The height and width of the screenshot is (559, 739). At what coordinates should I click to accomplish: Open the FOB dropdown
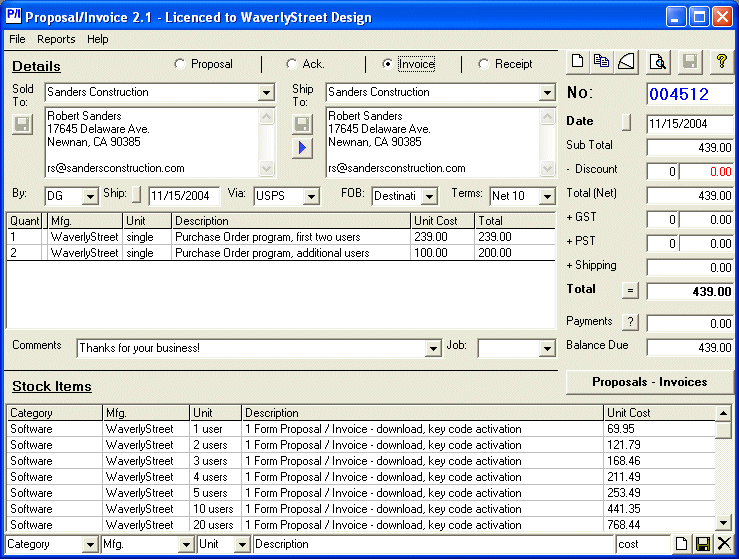click(429, 196)
